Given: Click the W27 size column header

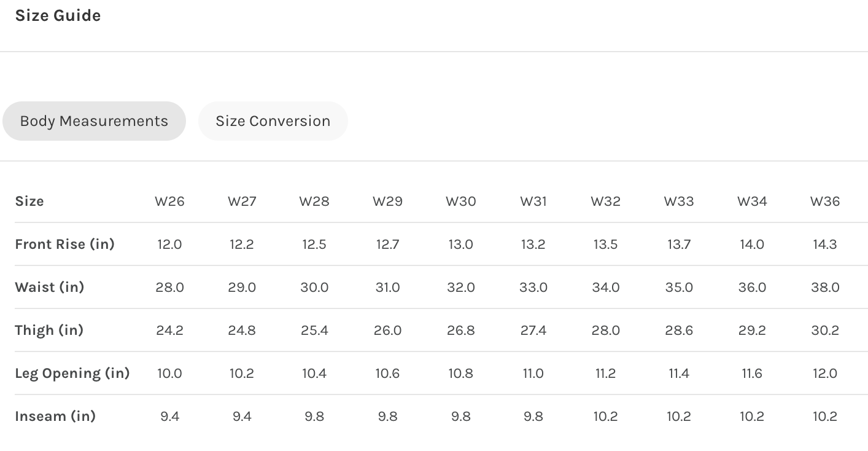Looking at the screenshot, I should point(242,201).
